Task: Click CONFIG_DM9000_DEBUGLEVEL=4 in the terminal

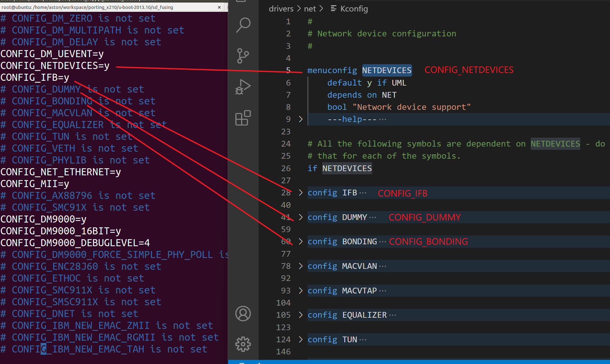Action: pyautogui.click(x=75, y=243)
